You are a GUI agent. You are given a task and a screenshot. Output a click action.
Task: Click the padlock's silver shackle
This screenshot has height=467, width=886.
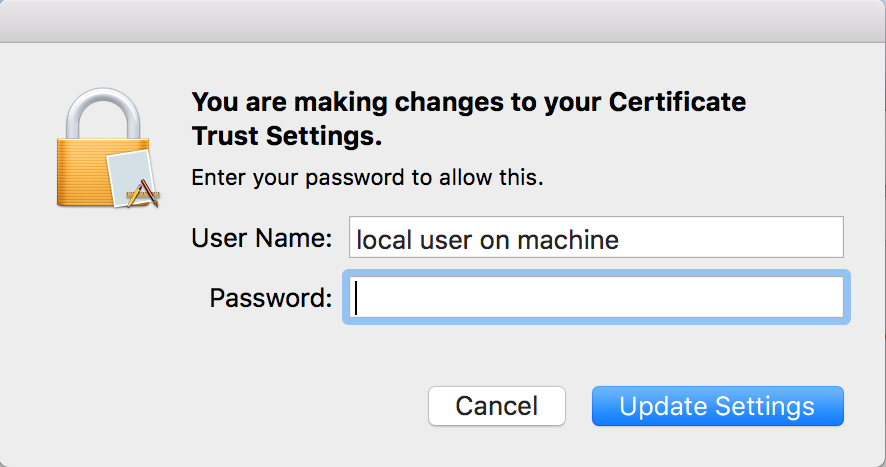[x=98, y=112]
